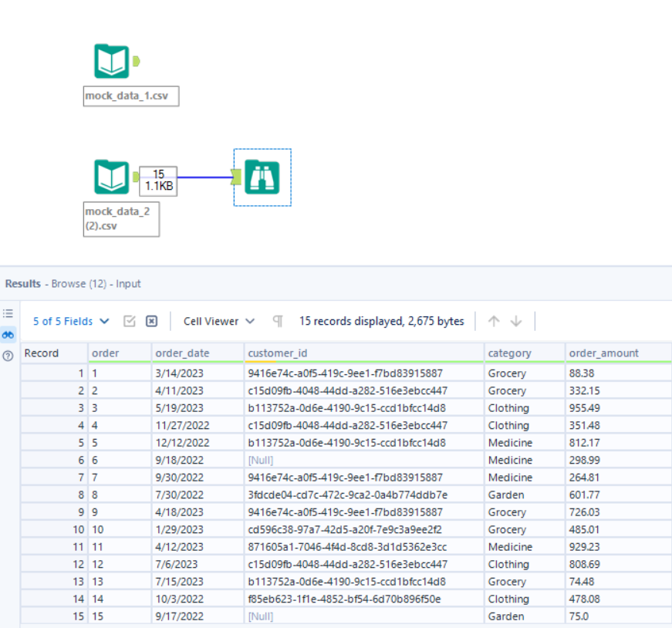Click output anchor of mock_data_1.csv tool

136,61
